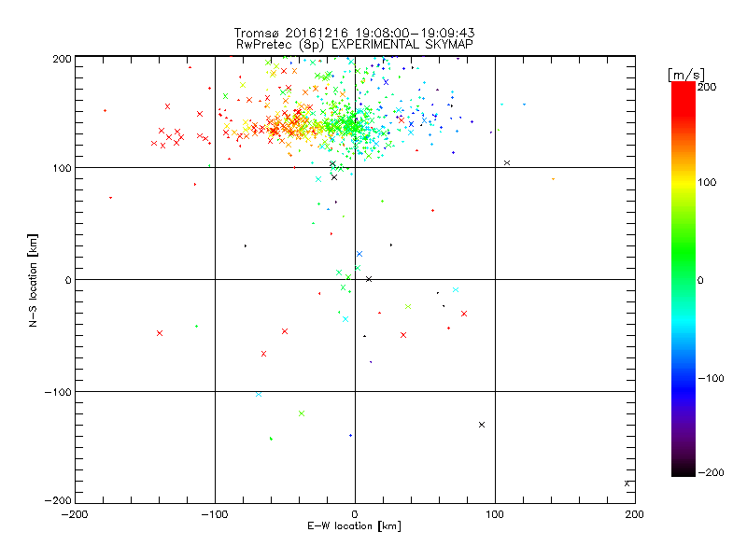Click the red cross near E-W 78, N-S -31
The image size is (747, 560).
(x=464, y=314)
